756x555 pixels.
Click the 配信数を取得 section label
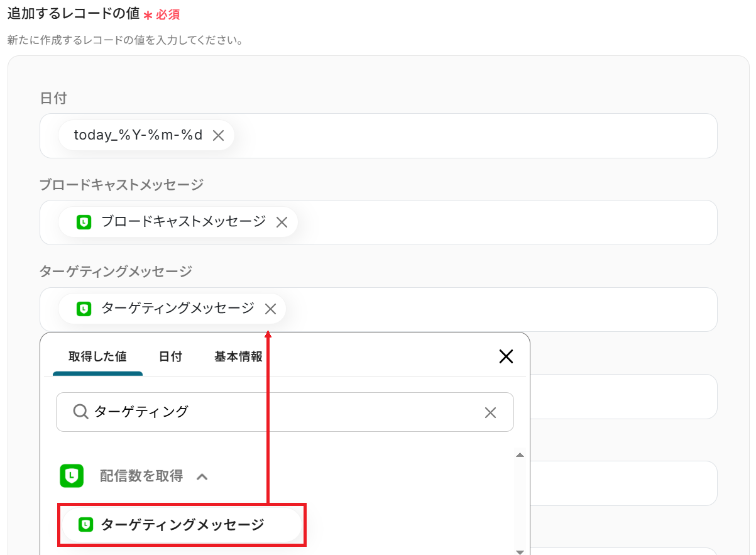pyautogui.click(x=141, y=476)
